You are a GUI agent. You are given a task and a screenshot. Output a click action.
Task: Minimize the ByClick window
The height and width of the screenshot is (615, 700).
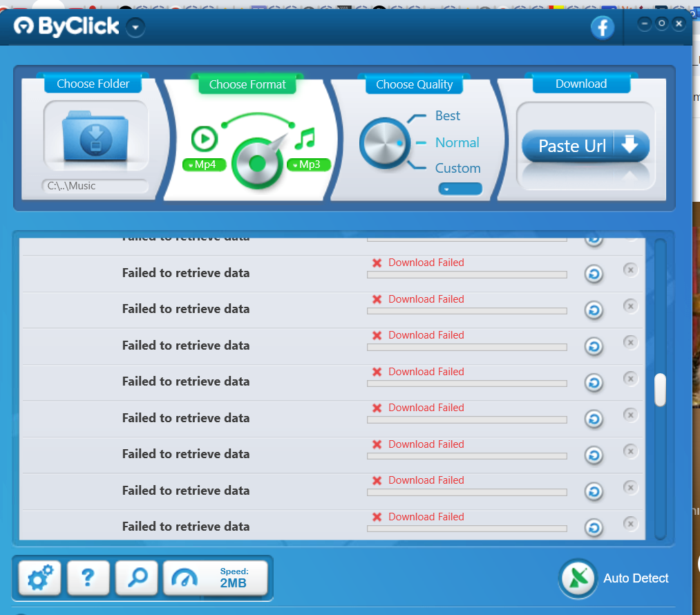tap(644, 23)
